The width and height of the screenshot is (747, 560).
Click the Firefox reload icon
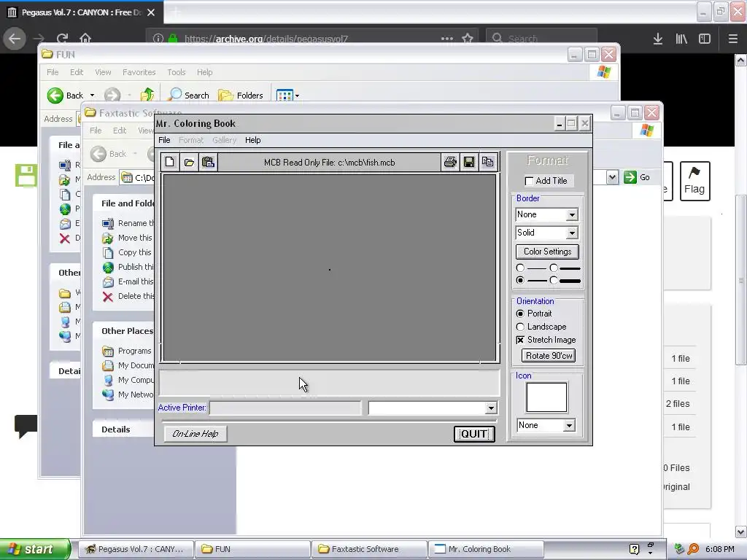[62, 38]
